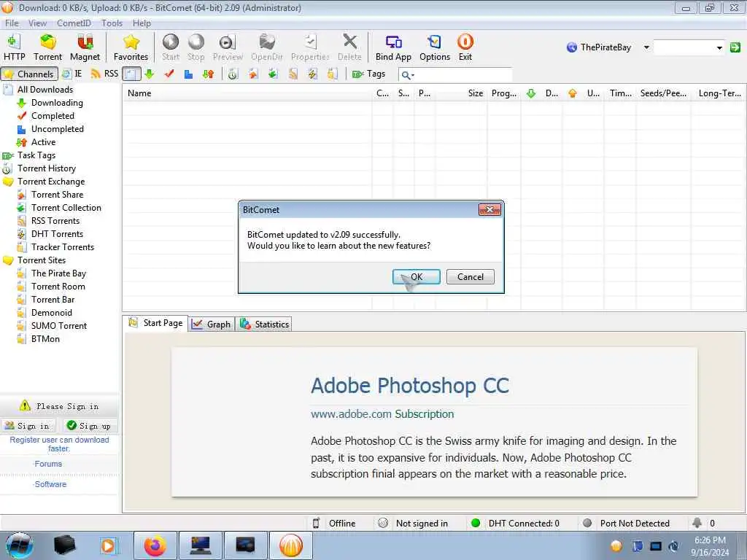The height and width of the screenshot is (560, 747).
Task: Click the Sign in button
Action: point(28,426)
